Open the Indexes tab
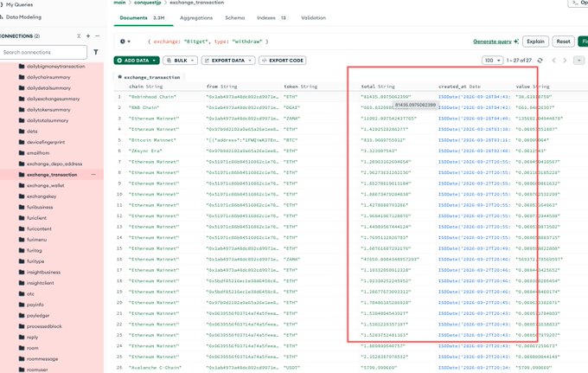 tap(272, 17)
